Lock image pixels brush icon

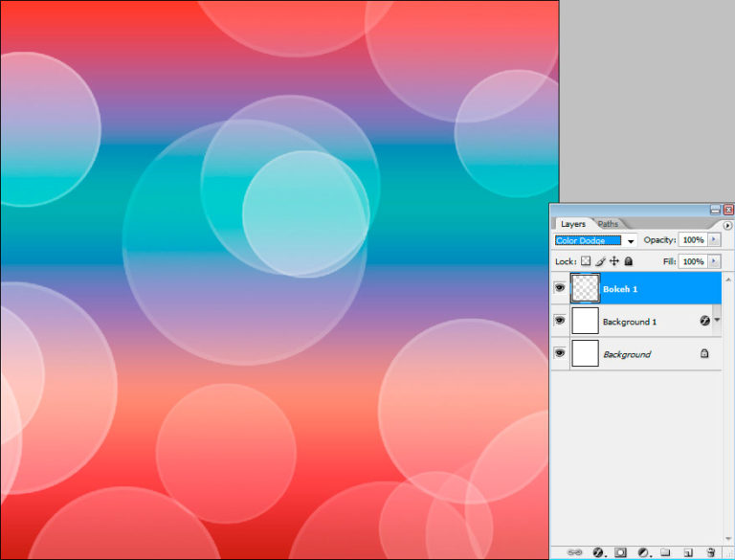click(x=600, y=260)
